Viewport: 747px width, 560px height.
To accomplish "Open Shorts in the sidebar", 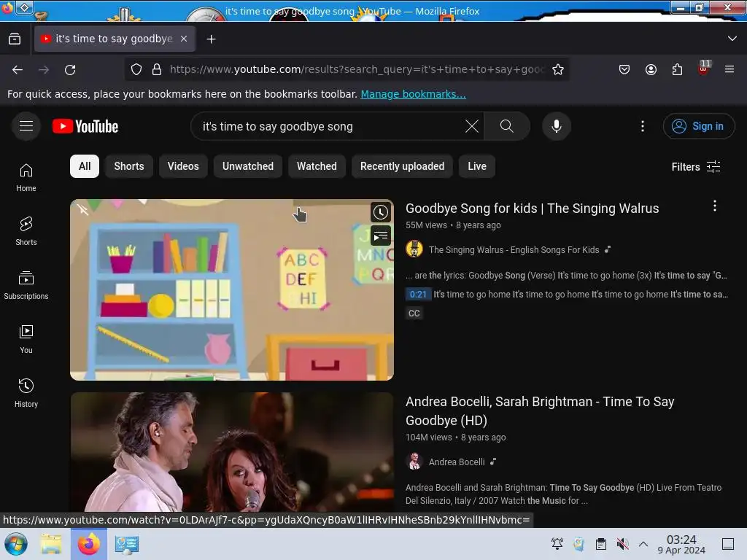I will [26, 231].
